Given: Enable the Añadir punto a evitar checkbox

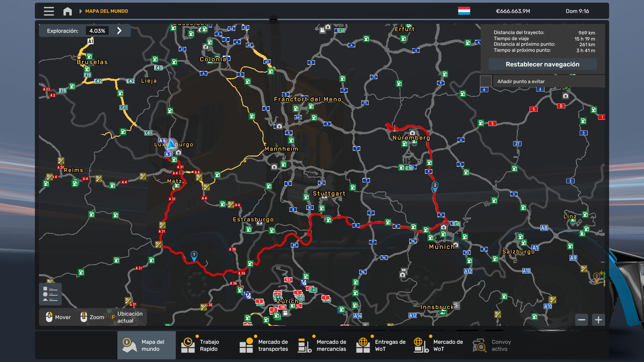Looking at the screenshot, I should point(486,81).
